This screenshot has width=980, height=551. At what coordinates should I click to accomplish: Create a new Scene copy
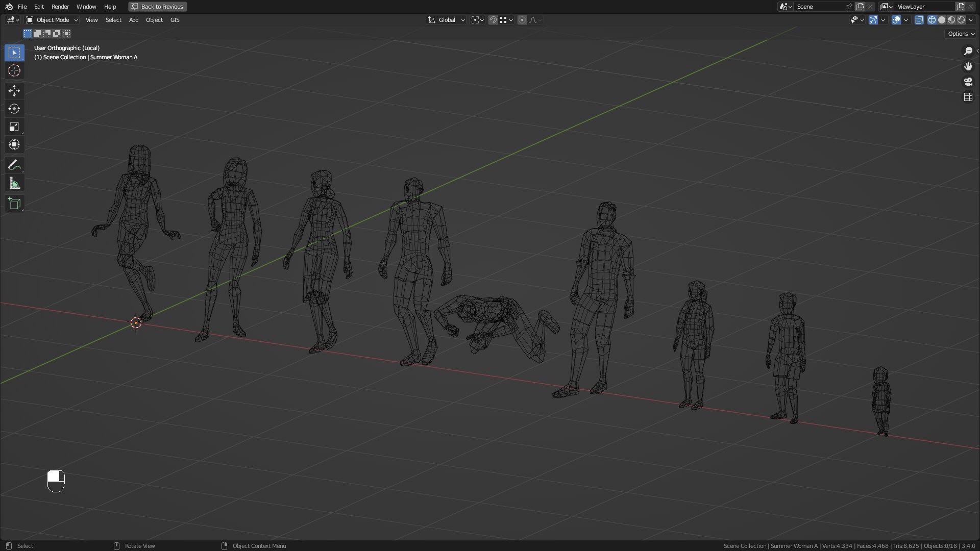pyautogui.click(x=860, y=7)
